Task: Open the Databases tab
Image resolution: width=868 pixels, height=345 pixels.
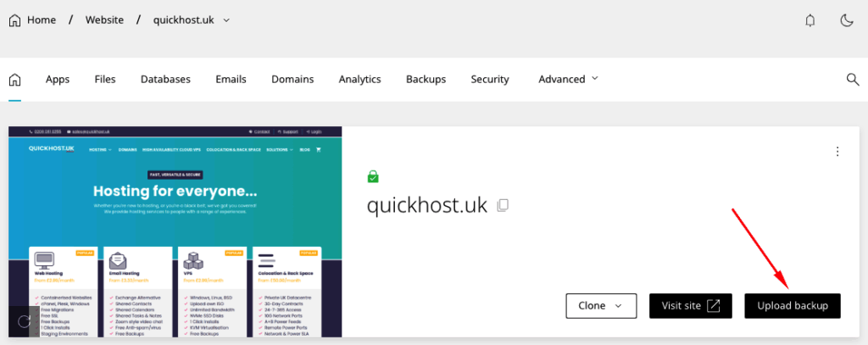Action: click(165, 79)
